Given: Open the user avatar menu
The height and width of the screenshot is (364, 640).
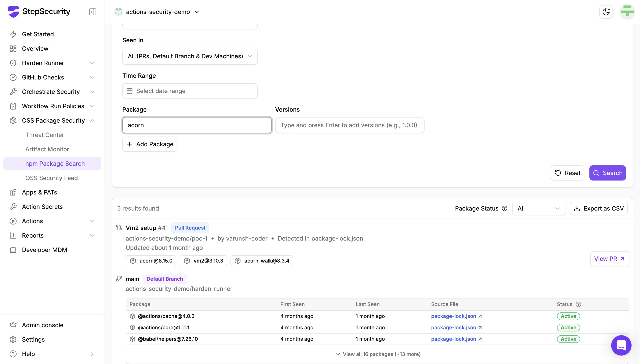Looking at the screenshot, I should [x=627, y=12].
